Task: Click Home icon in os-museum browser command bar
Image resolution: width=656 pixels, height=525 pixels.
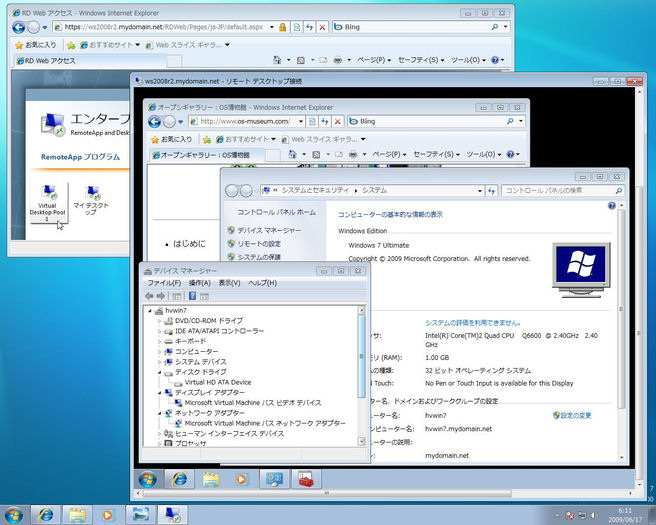Action: [292, 154]
